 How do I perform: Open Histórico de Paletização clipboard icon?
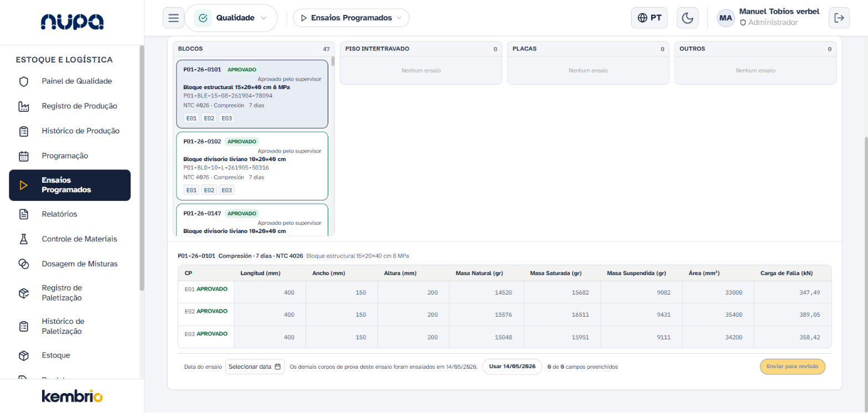click(24, 326)
